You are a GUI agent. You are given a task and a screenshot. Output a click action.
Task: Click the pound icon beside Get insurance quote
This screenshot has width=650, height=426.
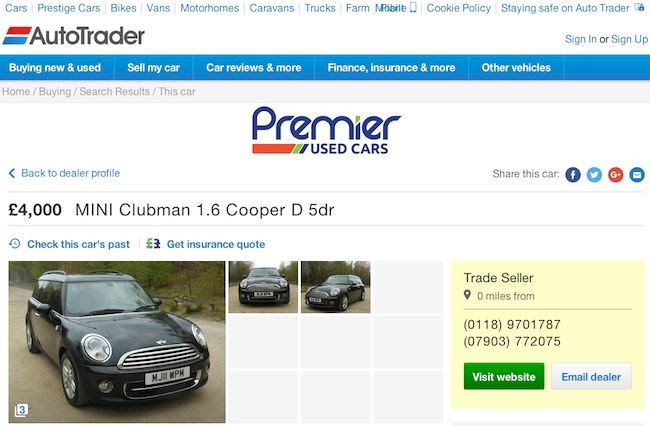point(153,244)
